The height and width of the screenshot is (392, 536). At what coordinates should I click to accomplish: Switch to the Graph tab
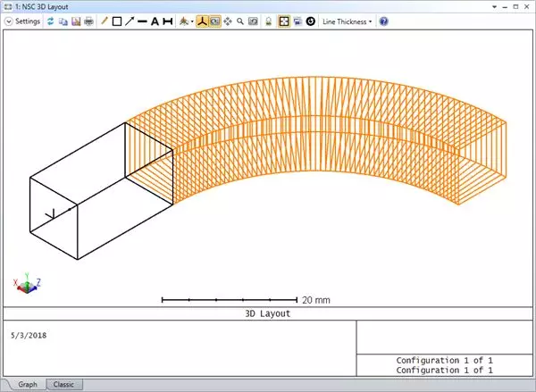28,384
